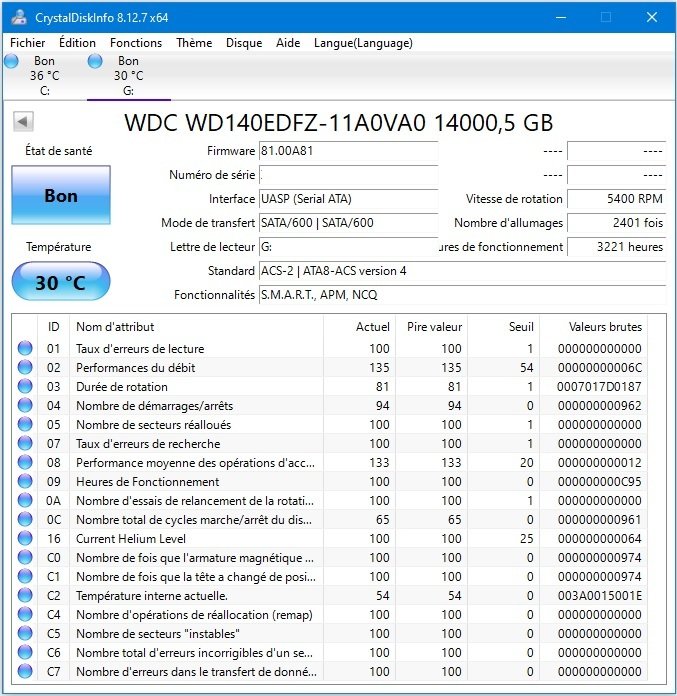Open the Édition menu
Image resolution: width=677 pixels, height=696 pixels.
[77, 43]
